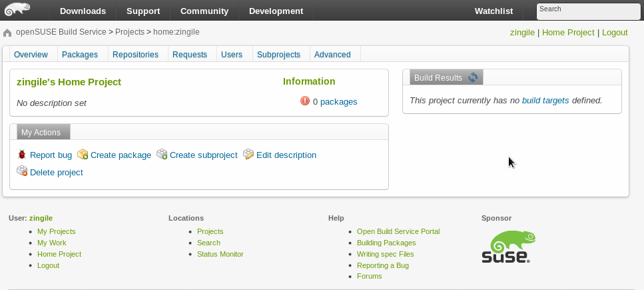Click Logout in the footer list
This screenshot has width=644, height=290.
click(x=48, y=265)
